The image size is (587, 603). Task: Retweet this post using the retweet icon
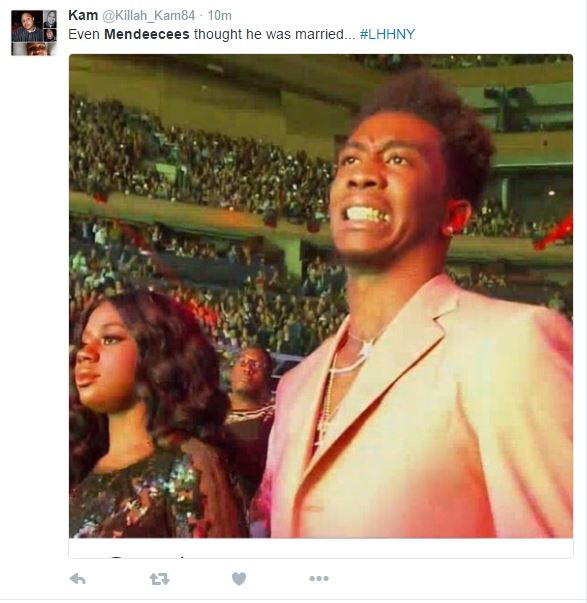point(159,578)
